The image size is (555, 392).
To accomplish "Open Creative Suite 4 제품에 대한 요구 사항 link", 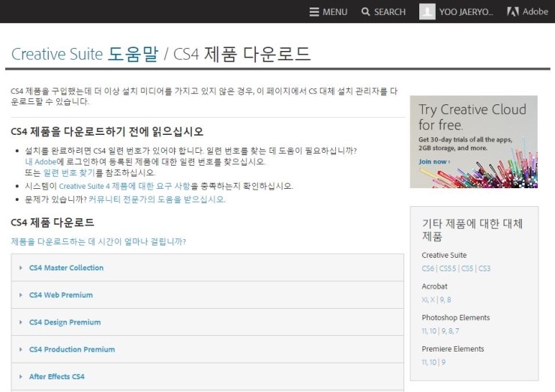I will [124, 186].
